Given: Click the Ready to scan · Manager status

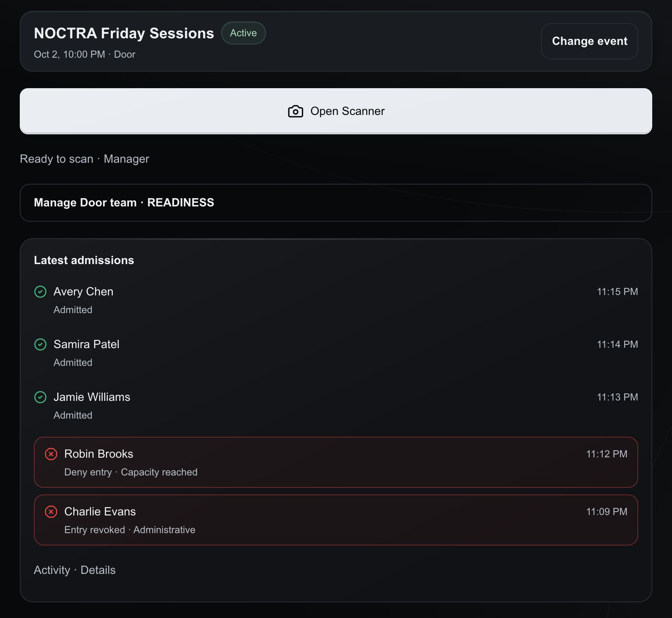Looking at the screenshot, I should tap(84, 159).
